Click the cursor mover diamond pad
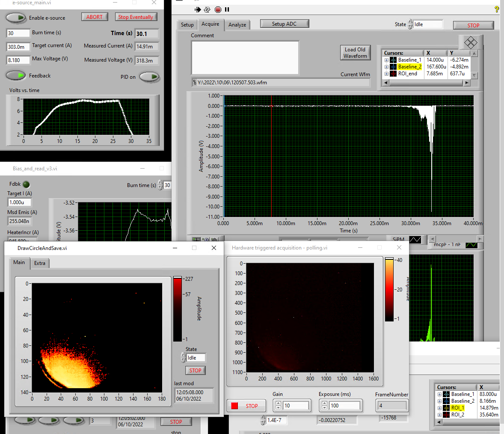Viewport: 504px width, 434px height. pos(470,42)
